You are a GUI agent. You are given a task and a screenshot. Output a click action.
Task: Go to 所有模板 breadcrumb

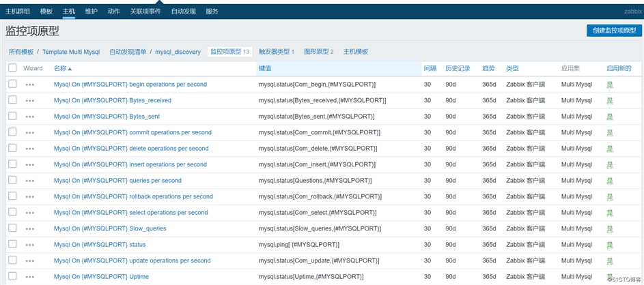tap(21, 52)
